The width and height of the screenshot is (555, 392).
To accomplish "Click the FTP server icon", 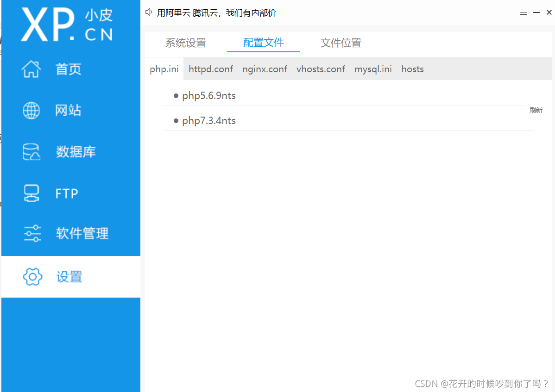I will click(32, 193).
